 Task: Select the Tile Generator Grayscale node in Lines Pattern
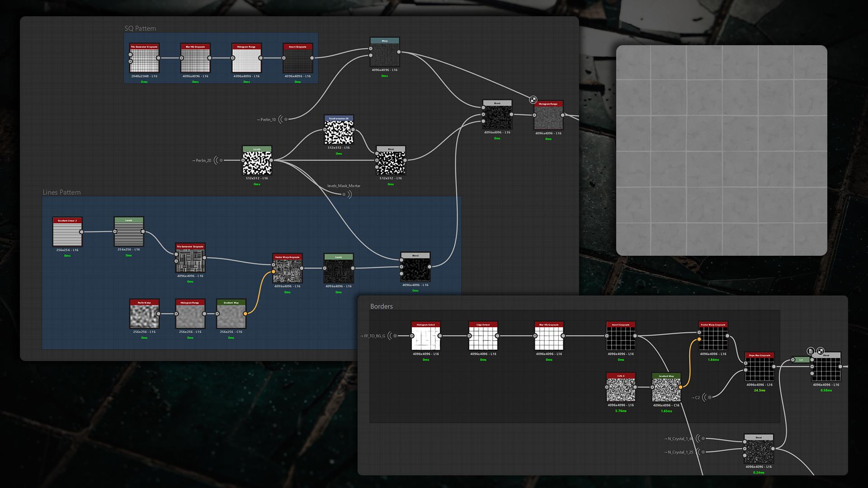190,258
